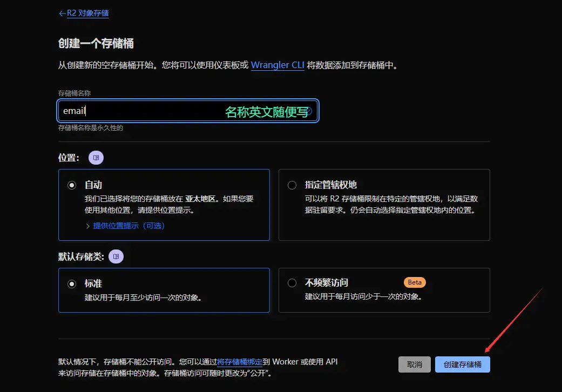562x392 pixels.
Task: Click the Beta badge on 不频繁访问
Action: pos(415,282)
